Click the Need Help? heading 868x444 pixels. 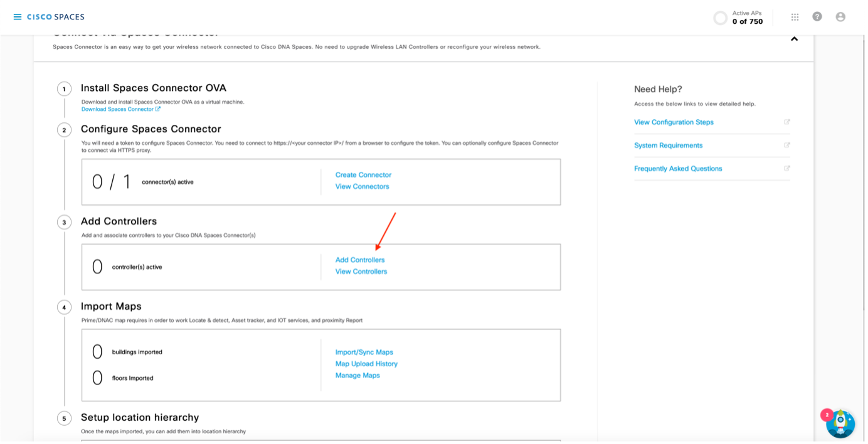point(658,89)
